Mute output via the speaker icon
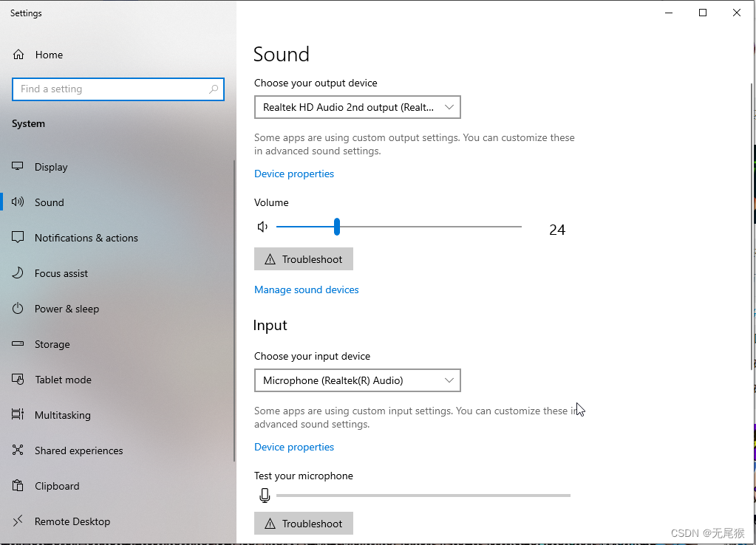This screenshot has width=756, height=545. point(262,227)
